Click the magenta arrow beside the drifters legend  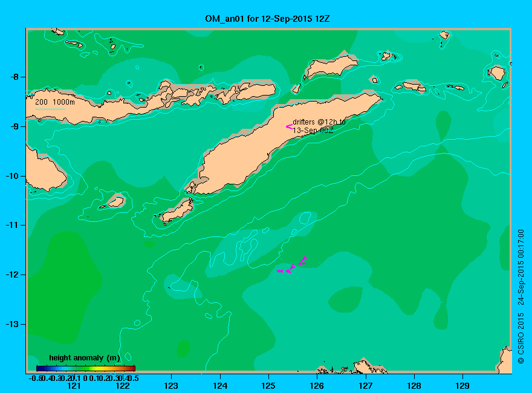289,126
